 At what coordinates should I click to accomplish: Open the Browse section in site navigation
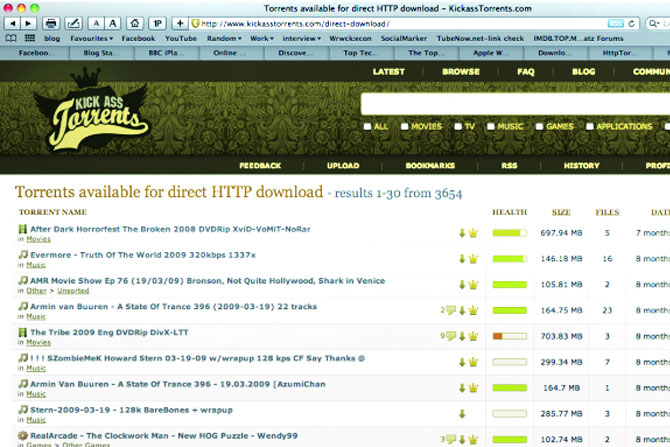click(x=461, y=72)
